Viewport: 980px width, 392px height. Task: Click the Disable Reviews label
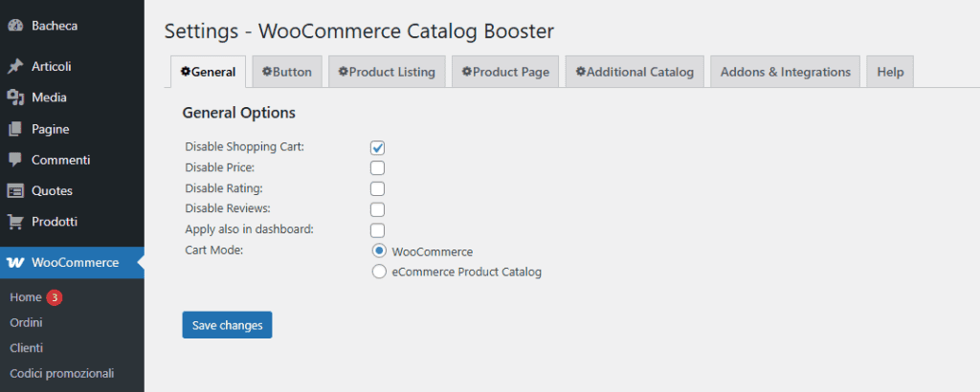[x=228, y=208]
